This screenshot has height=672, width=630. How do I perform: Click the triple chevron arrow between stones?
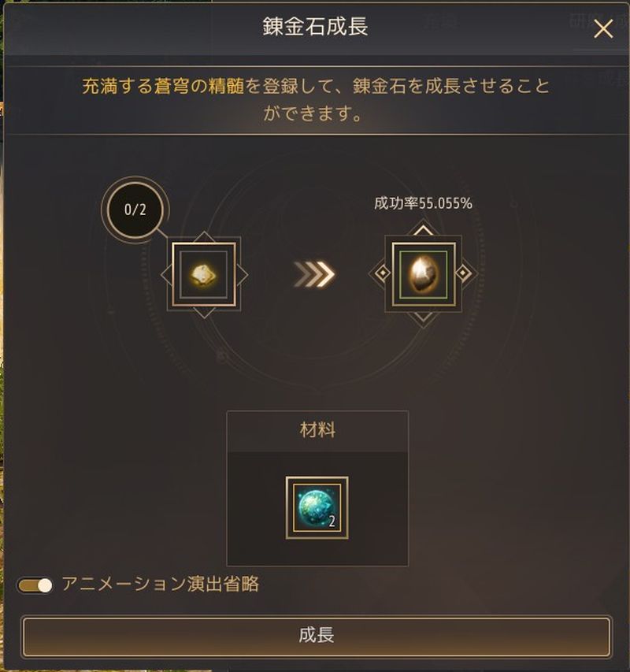tap(315, 273)
